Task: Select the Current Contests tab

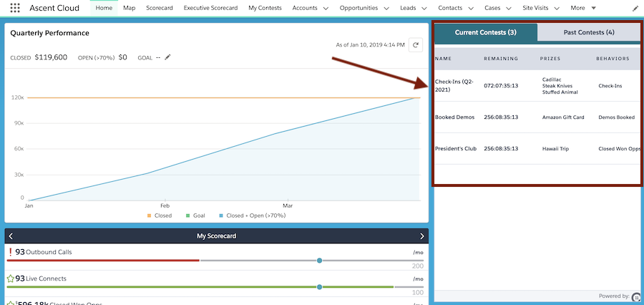Action: tap(486, 32)
